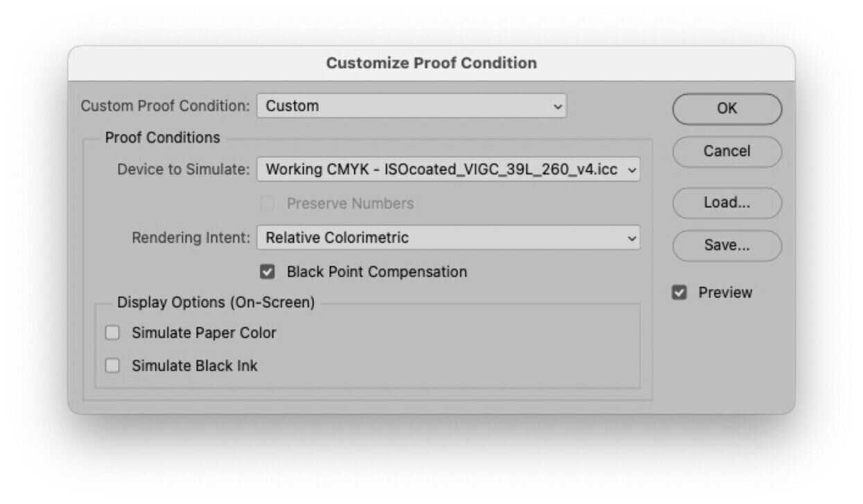Click OK to confirm proof condition
Screen dimensions: 863x504
coord(726,109)
